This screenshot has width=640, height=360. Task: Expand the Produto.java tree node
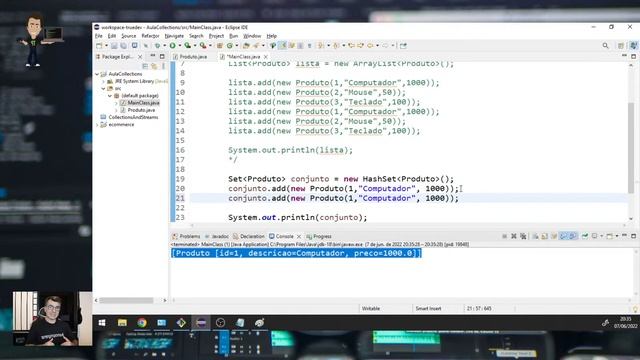(116, 110)
